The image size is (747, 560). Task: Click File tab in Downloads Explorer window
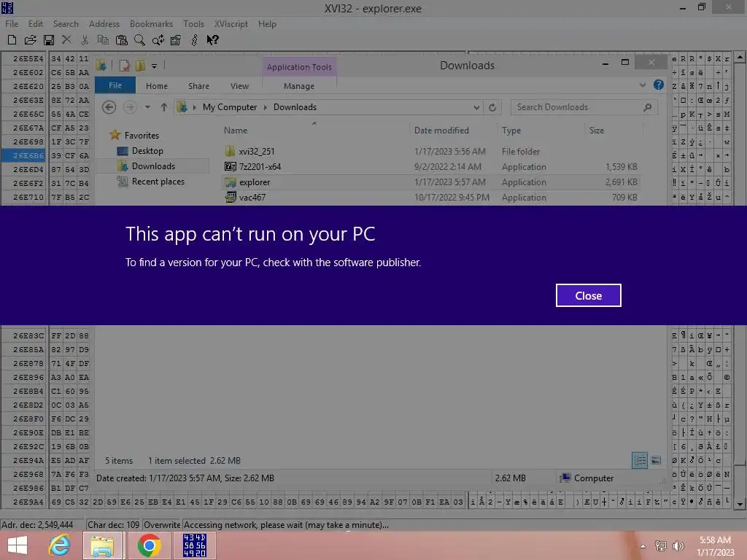[115, 85]
